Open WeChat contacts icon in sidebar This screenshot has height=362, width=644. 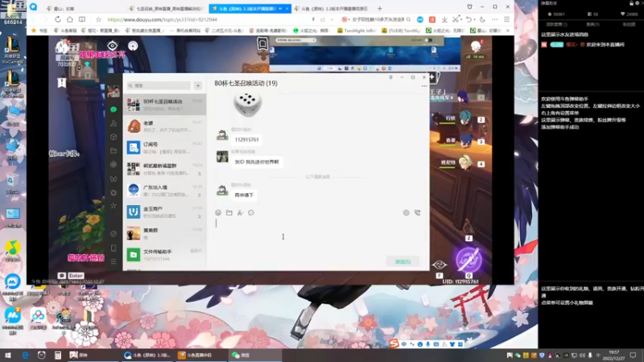[114, 123]
